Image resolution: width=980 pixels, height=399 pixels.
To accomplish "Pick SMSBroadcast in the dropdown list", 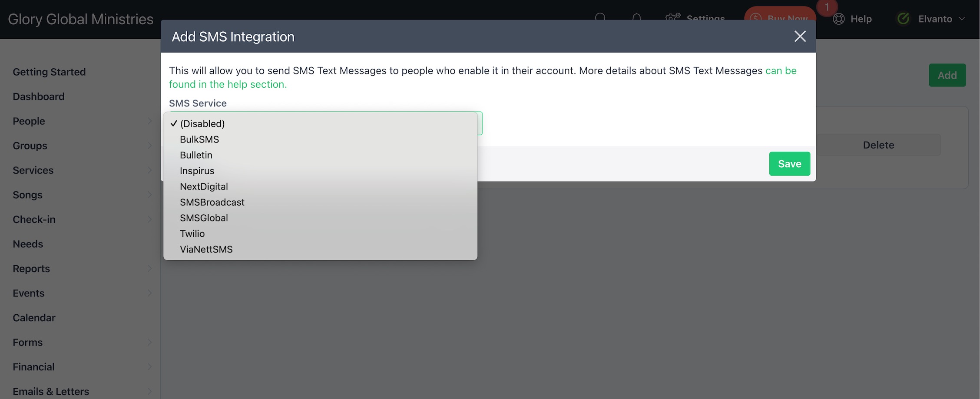I will (x=320, y=202).
